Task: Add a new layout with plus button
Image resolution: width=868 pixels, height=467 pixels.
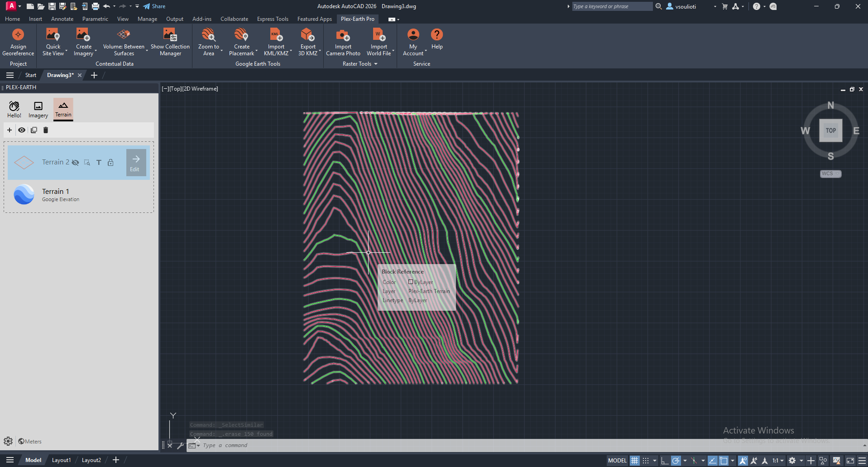Action: pyautogui.click(x=116, y=460)
